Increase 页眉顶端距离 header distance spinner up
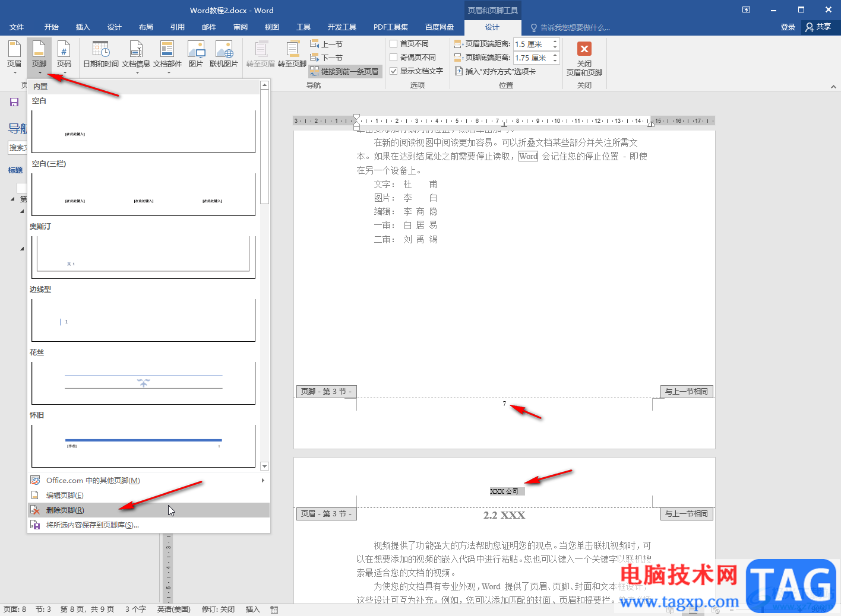Viewport: 841px width, 616px height. [555, 42]
